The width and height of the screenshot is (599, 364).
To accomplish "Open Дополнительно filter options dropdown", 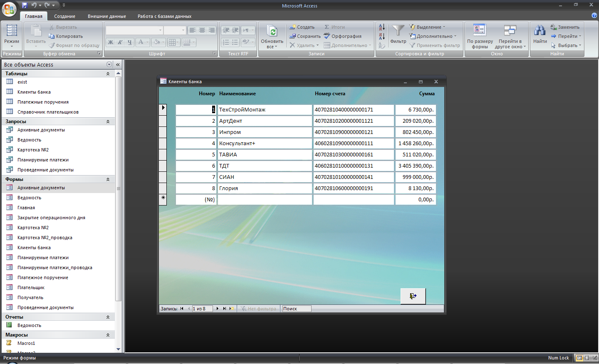I will [x=433, y=36].
